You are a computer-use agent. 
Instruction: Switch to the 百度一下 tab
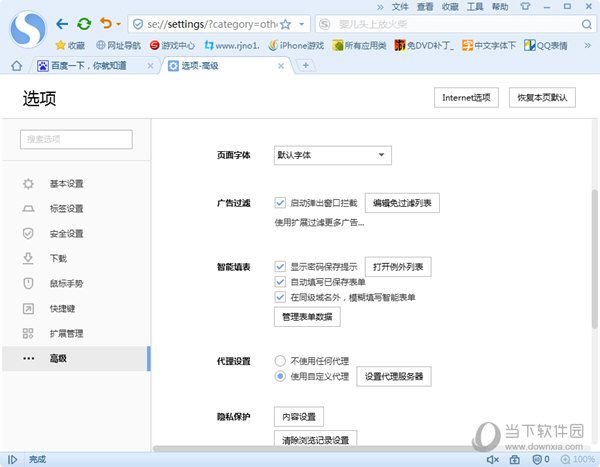90,66
